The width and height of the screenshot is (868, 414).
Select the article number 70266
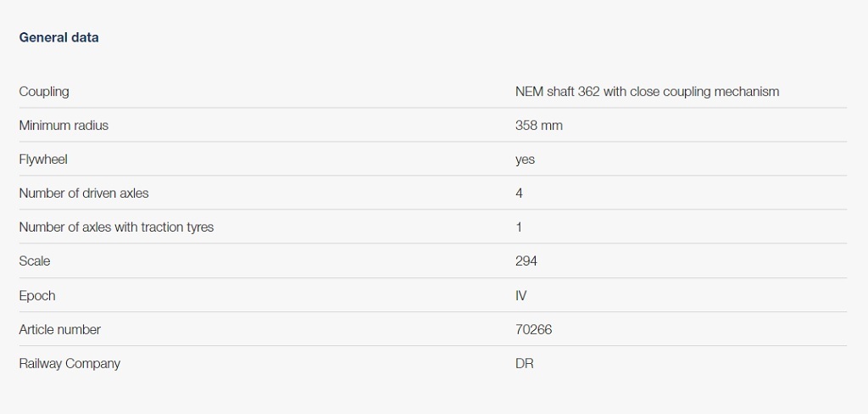click(533, 329)
